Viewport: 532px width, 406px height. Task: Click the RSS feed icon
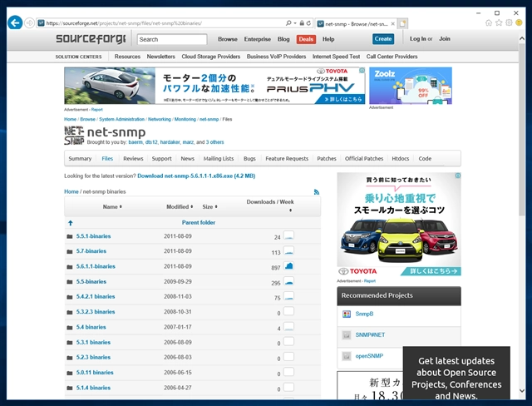point(317,192)
